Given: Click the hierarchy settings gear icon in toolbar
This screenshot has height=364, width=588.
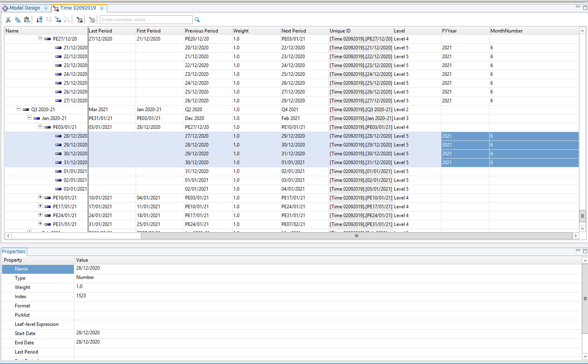Looking at the screenshot, I should [x=80, y=20].
